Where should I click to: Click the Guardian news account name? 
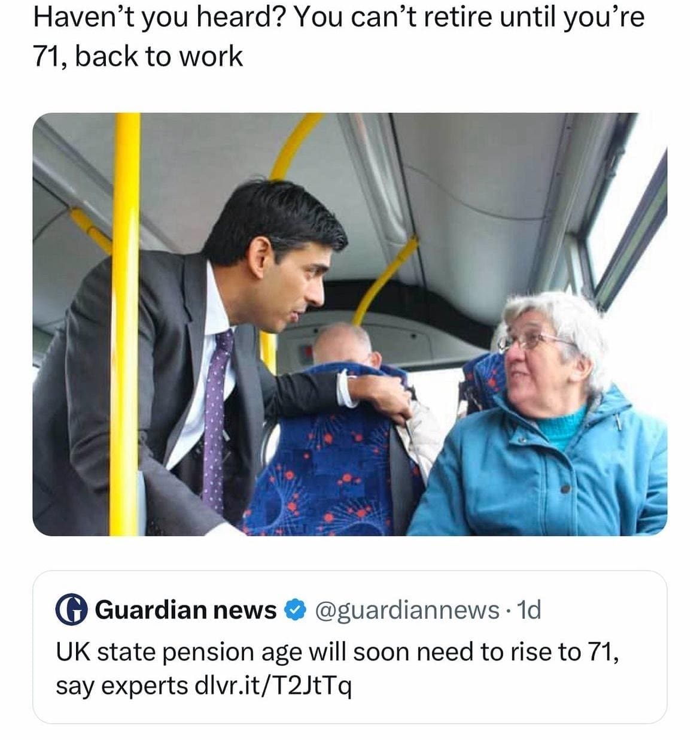tap(185, 609)
